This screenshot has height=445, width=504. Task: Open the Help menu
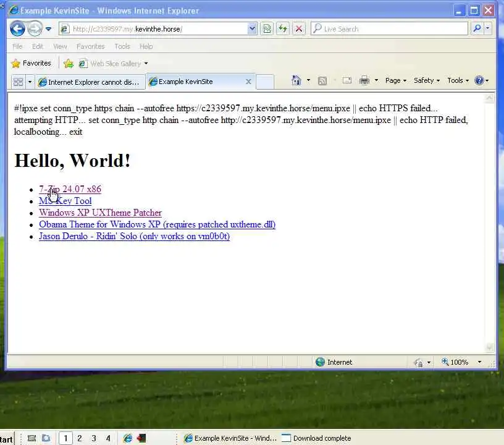146,46
